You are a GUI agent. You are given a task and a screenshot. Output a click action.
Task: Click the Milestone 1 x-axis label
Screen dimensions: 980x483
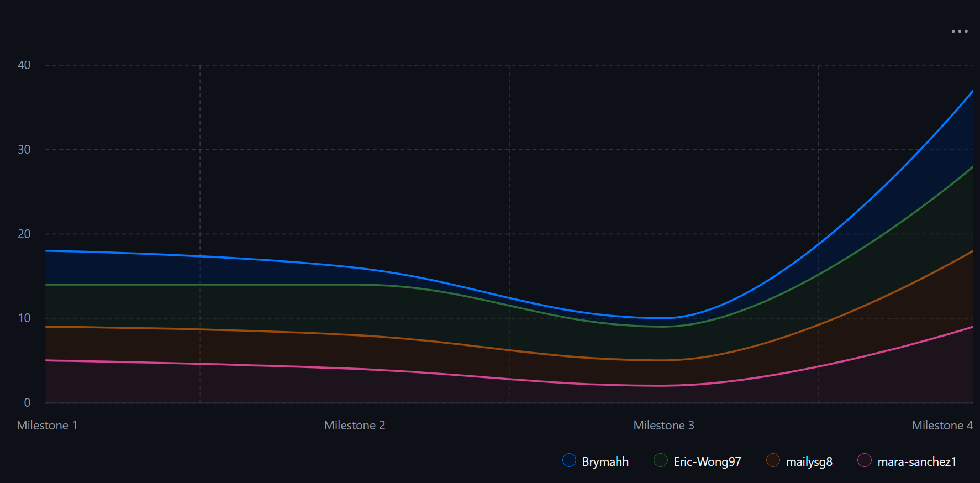pos(48,425)
